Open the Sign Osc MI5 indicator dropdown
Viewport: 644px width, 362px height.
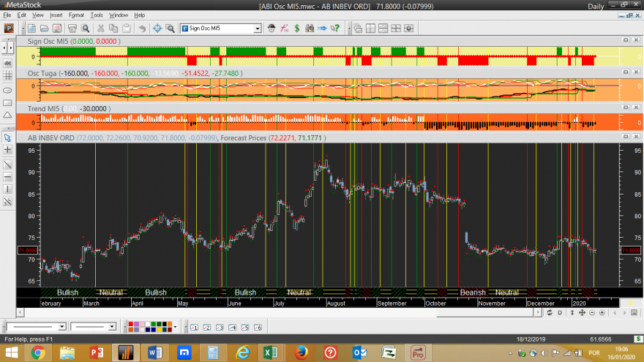(x=258, y=29)
